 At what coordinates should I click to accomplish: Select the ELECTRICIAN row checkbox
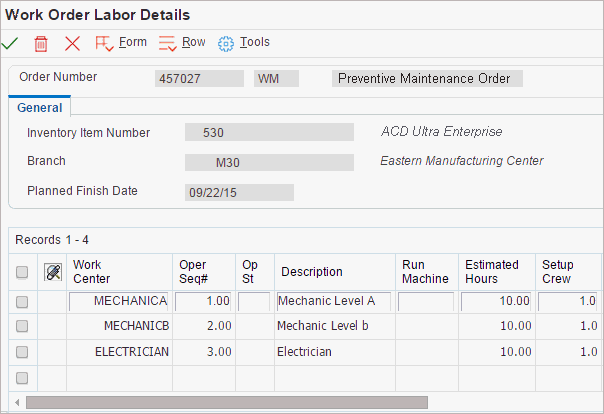pyautogui.click(x=22, y=352)
